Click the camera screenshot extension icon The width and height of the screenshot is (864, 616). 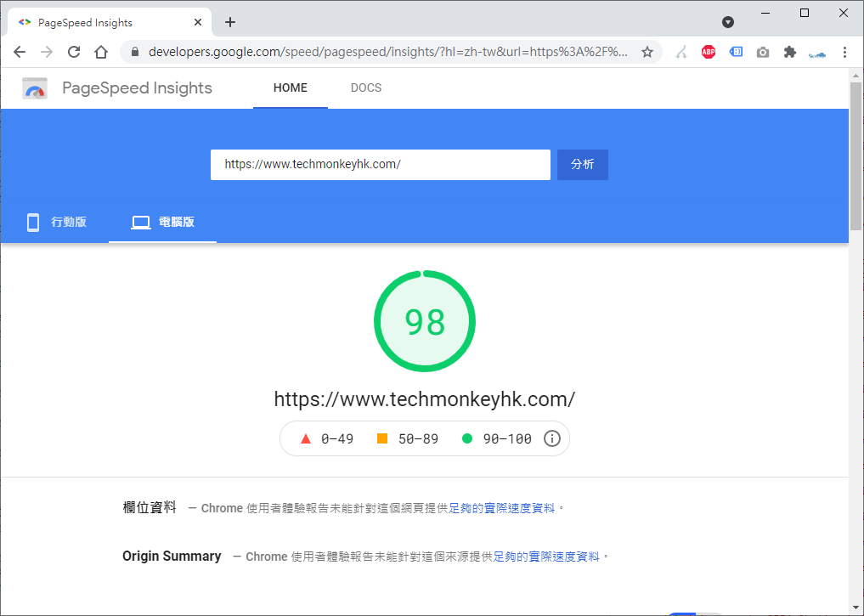pos(763,53)
